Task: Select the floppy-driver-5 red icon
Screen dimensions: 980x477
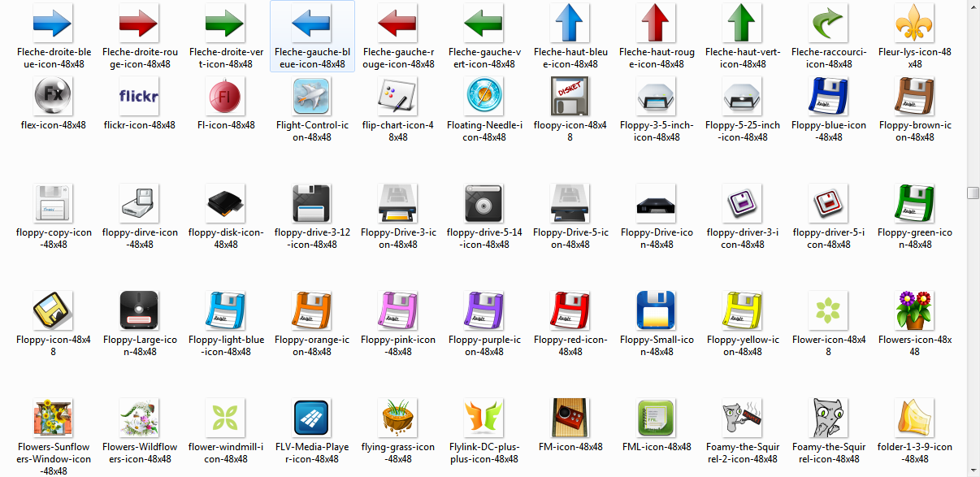Action: (x=829, y=203)
